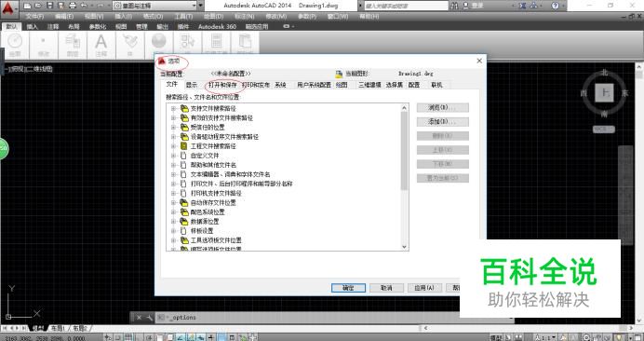This screenshot has height=341, width=644.
Task: Open the quick access toolbar customize arrow
Action: point(201,6)
